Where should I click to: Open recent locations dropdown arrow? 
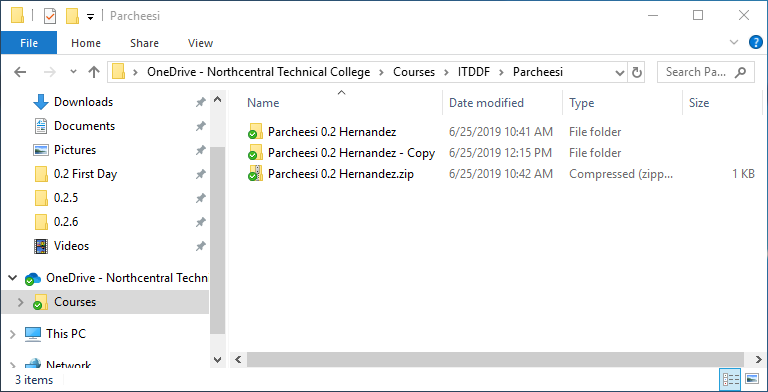[73, 73]
